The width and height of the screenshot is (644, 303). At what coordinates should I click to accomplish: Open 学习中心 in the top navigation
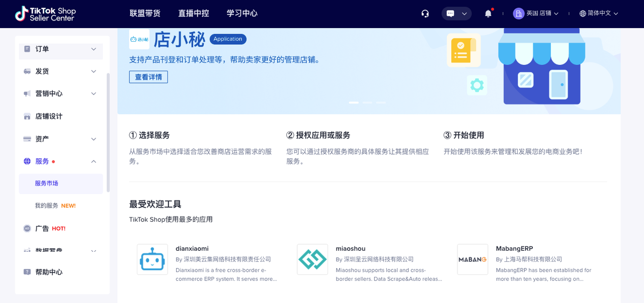242,14
